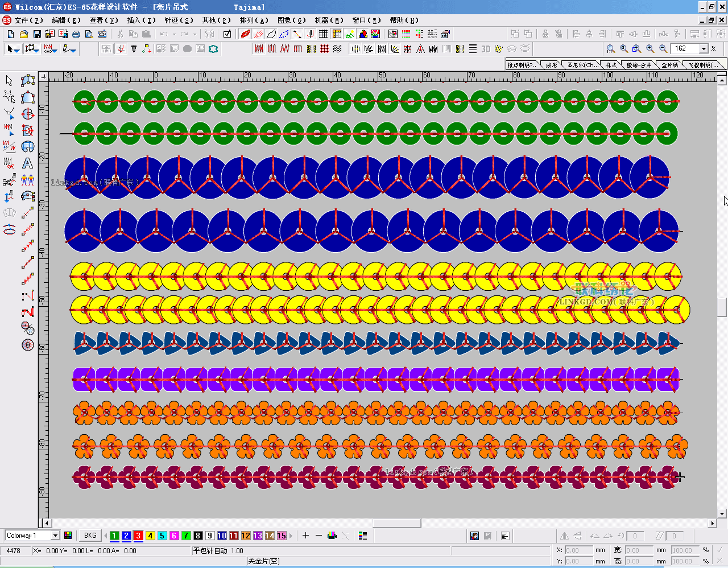
Task: Toggle the show needle points button
Action: [x=284, y=34]
